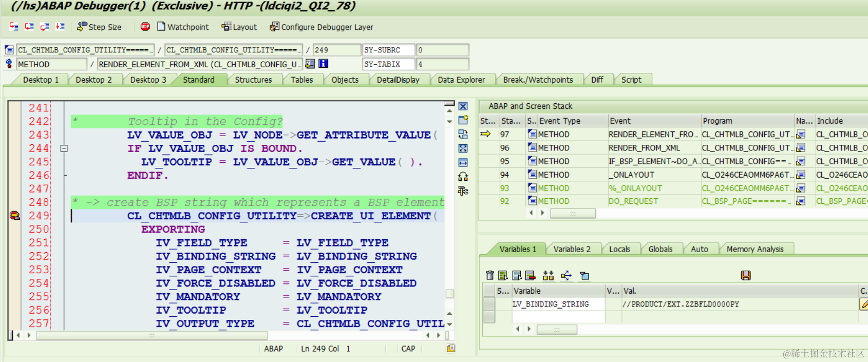Click the empty variable name input below LV_BINDING_STRING
The image size is (868, 362).
558,316
